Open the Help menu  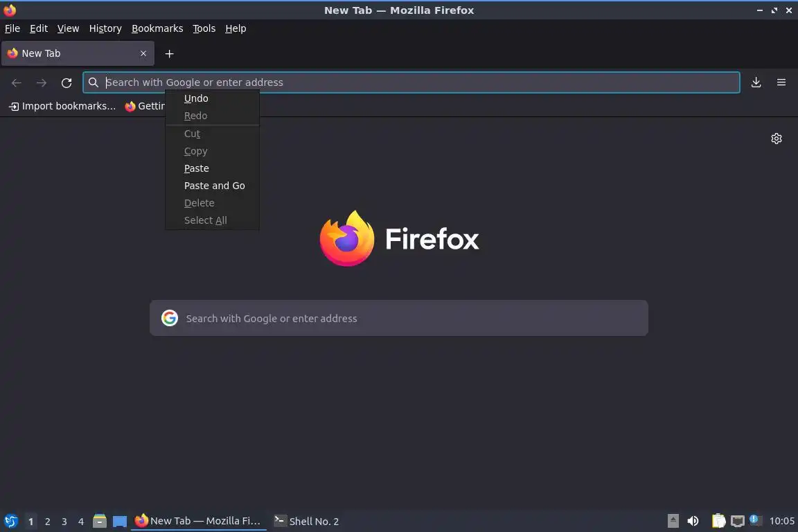(236, 28)
